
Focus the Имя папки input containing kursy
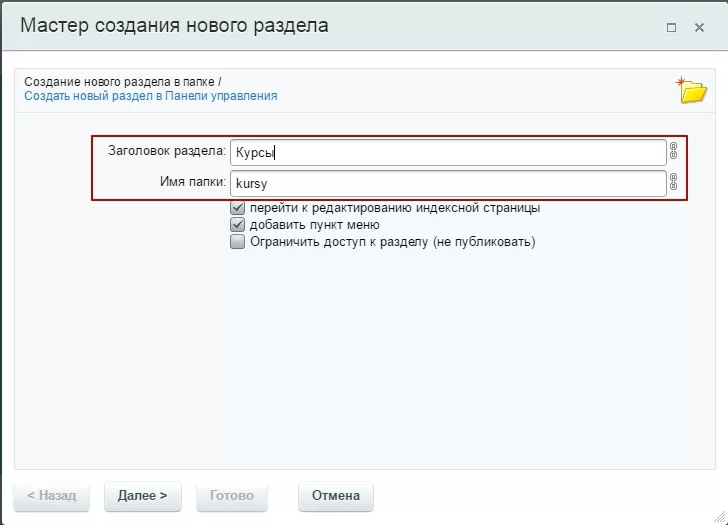(448, 183)
